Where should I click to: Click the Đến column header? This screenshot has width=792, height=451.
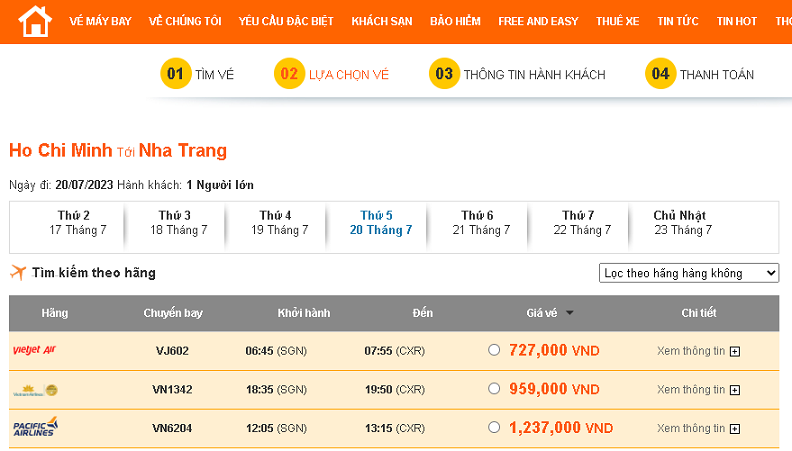coord(422,313)
